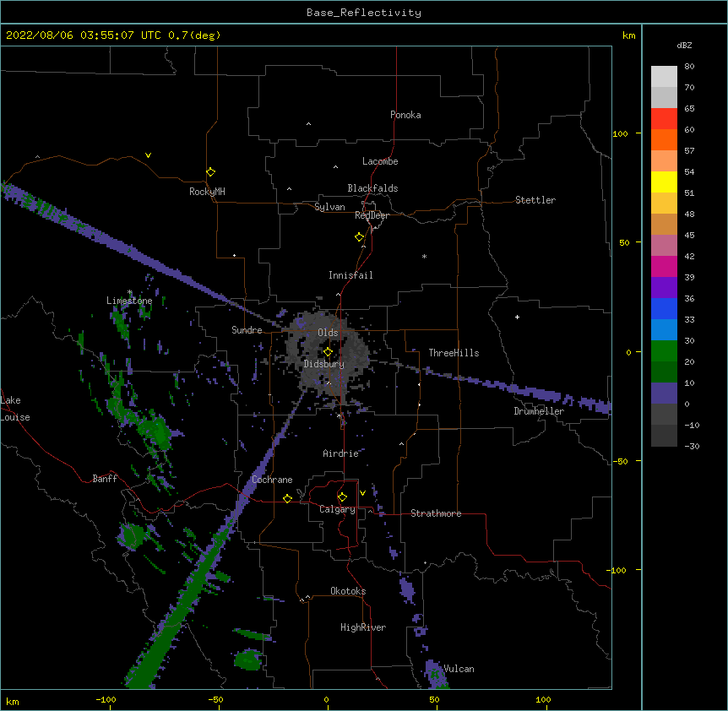This screenshot has height=711, width=728.
Task: Click the Calgary city label
Action: (x=337, y=509)
